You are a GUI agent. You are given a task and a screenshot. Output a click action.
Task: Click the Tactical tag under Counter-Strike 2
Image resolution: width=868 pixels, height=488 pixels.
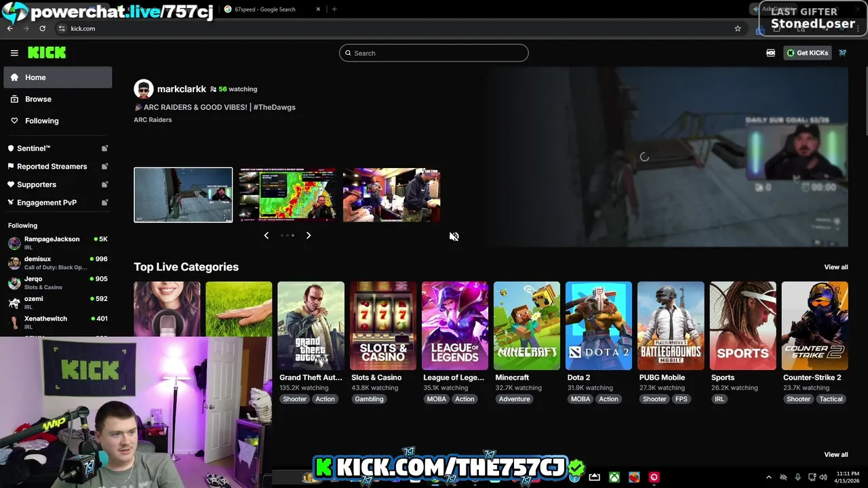pos(831,399)
